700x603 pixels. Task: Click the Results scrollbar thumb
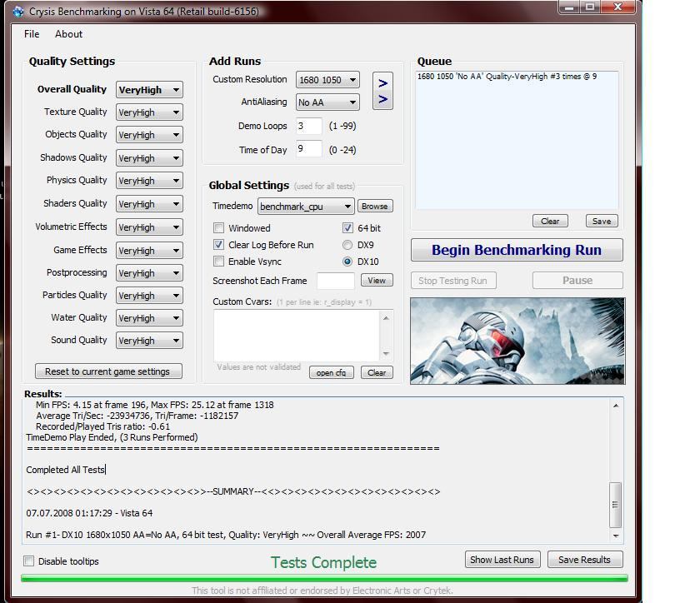click(x=616, y=505)
